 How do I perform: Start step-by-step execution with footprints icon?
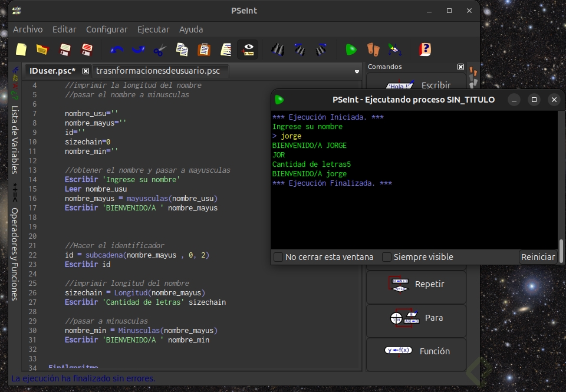click(x=372, y=50)
